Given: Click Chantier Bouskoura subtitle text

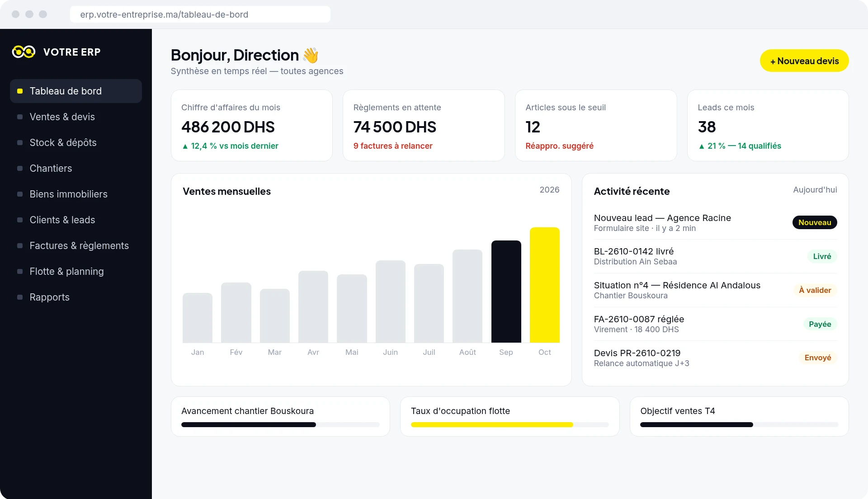Looking at the screenshot, I should 631,296.
